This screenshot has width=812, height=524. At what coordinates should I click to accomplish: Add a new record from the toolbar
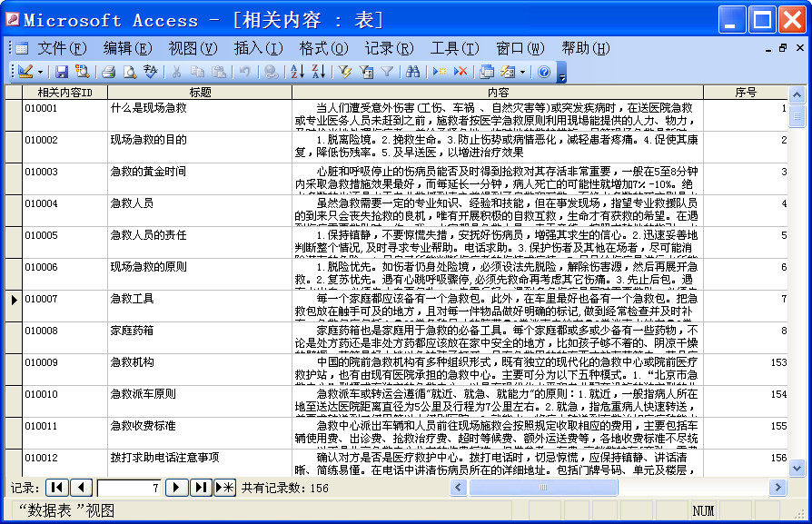(439, 72)
